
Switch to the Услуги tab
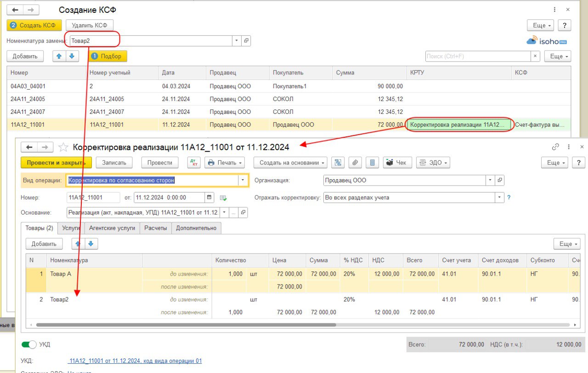pos(71,228)
